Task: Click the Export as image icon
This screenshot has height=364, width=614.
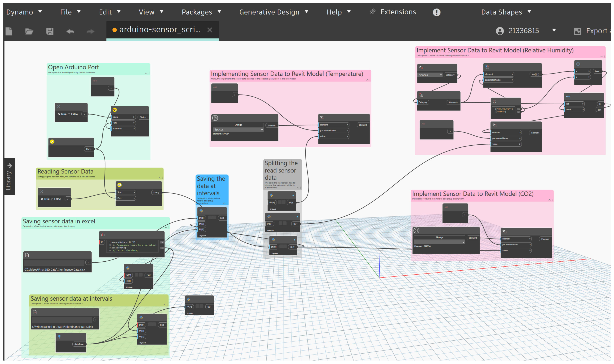Action: point(577,31)
